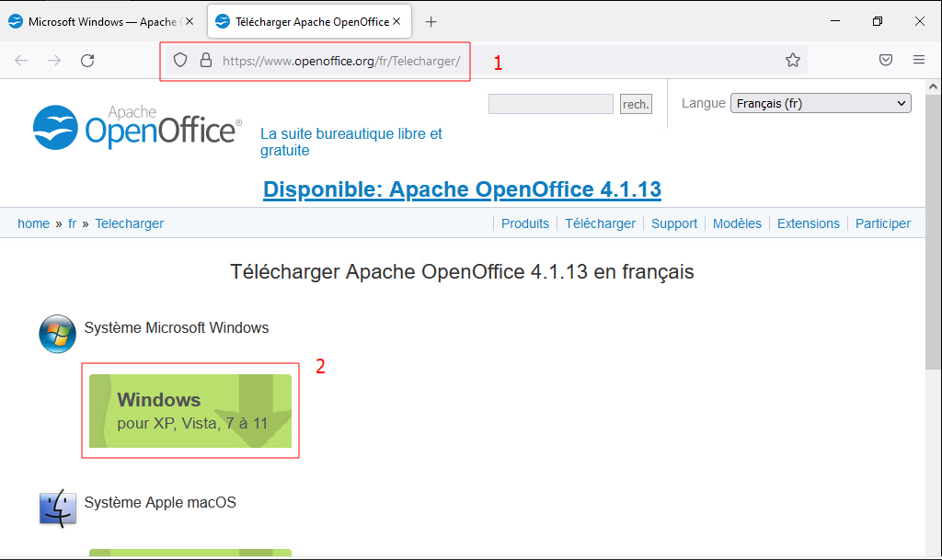The height and width of the screenshot is (560, 942).
Task: Open the Langue dropdown set to Français
Action: [x=820, y=104]
